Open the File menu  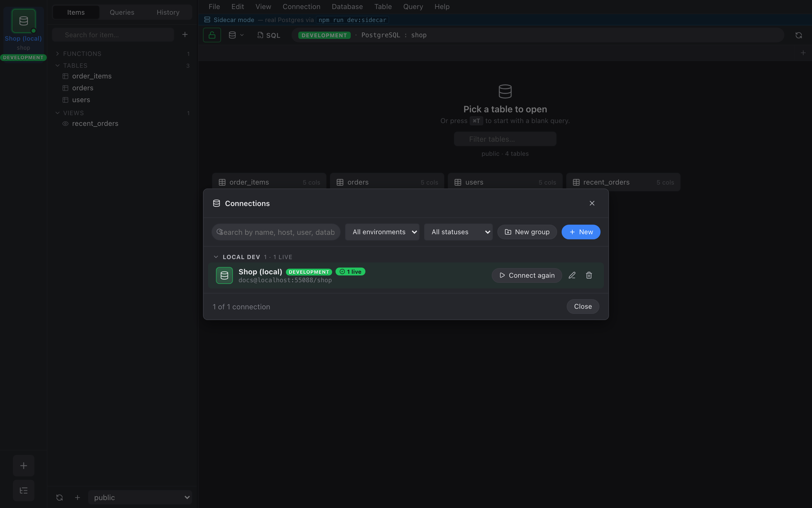coord(214,7)
